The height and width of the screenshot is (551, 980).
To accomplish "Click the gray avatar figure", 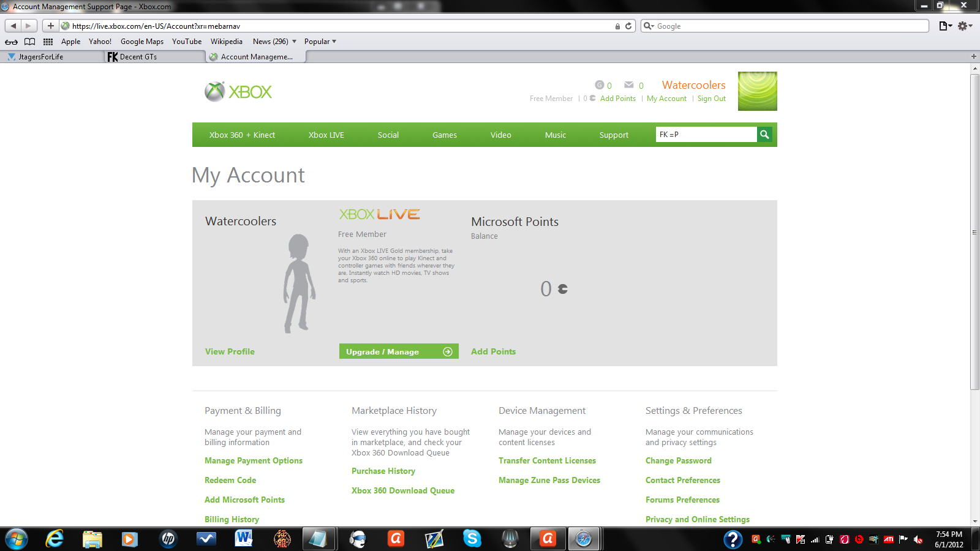I will 300,283.
